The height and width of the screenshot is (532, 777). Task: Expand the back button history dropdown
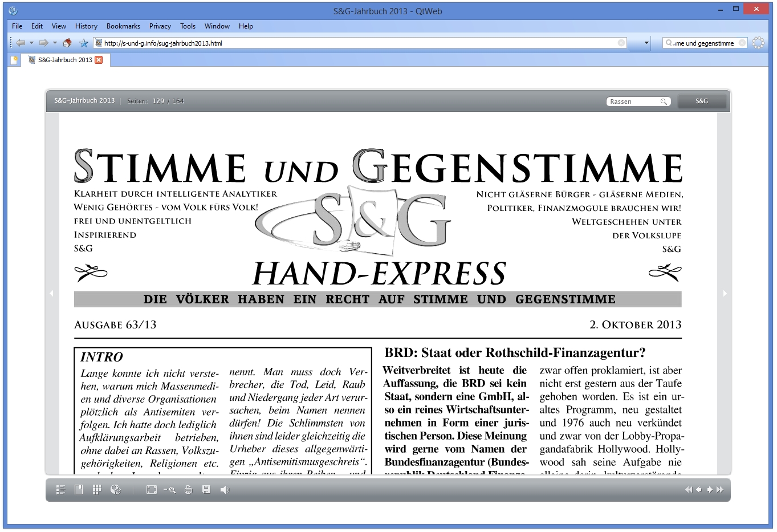click(x=31, y=43)
